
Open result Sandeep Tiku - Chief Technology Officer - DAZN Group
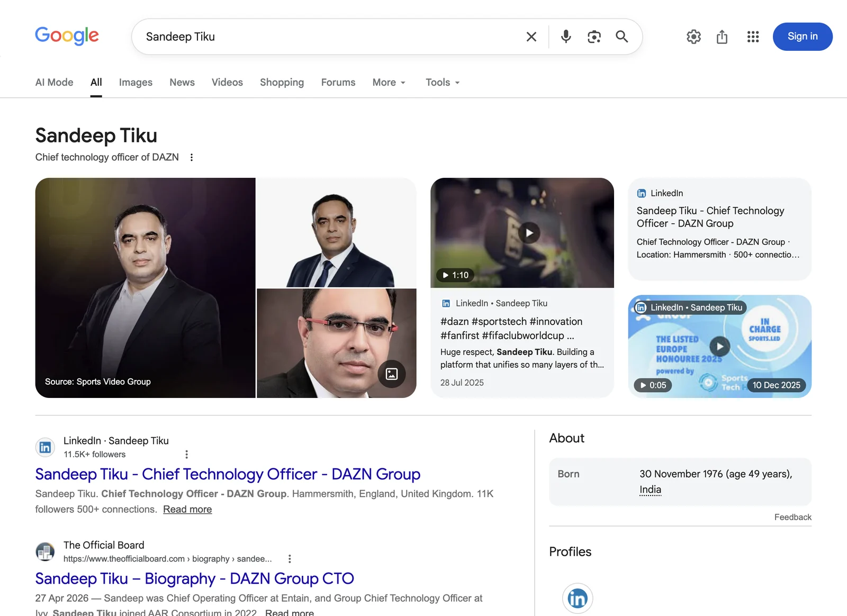pos(228,474)
